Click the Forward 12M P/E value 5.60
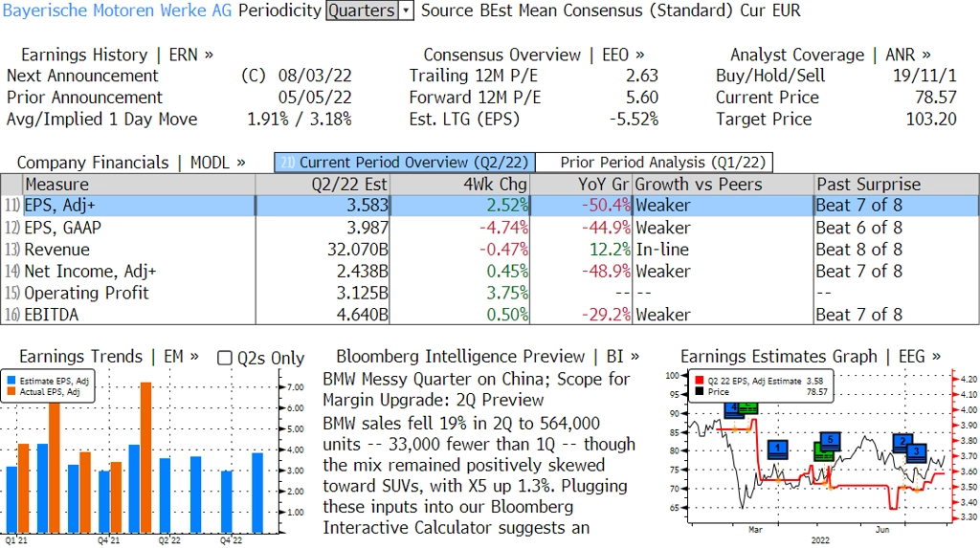Viewport: 980px width, 548px height. click(x=642, y=98)
